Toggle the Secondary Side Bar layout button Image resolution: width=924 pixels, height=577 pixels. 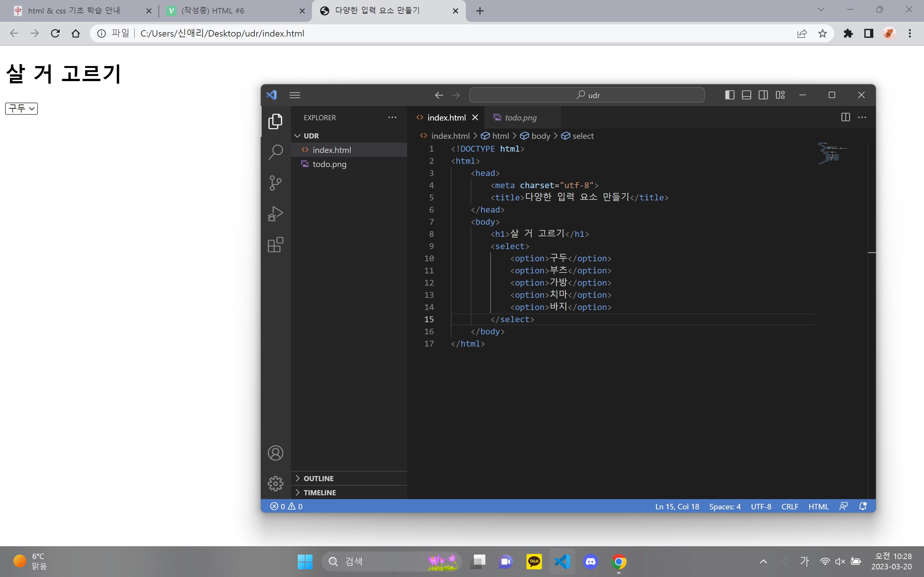(763, 95)
